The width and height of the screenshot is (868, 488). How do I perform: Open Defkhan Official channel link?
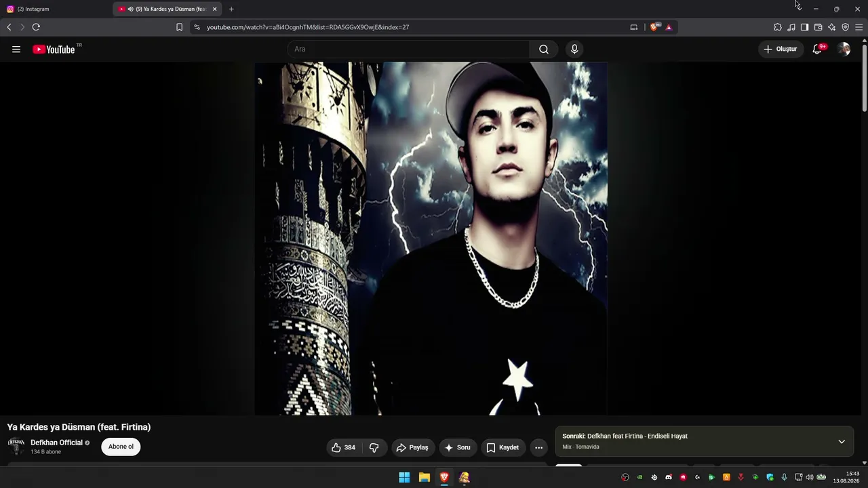[56, 443]
